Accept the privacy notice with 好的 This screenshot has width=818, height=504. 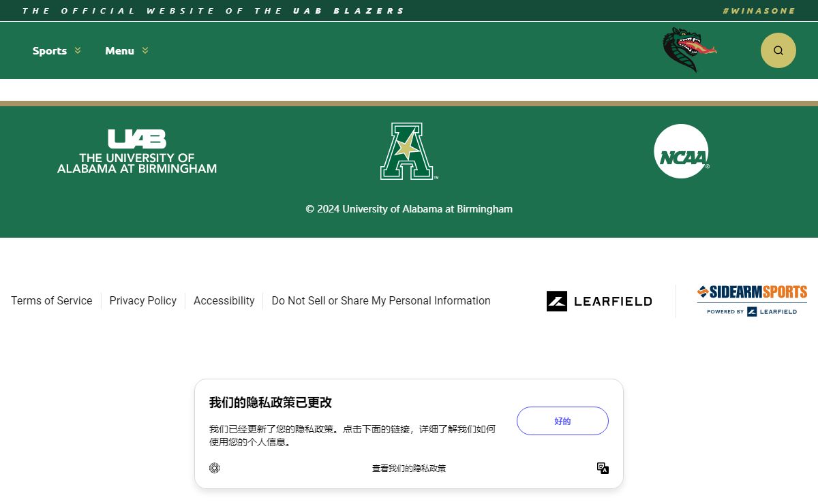562,421
